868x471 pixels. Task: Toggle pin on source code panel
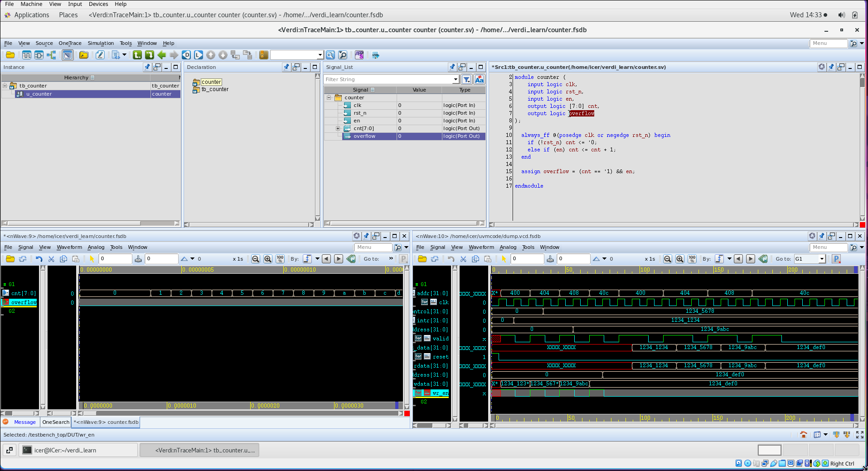coord(831,67)
